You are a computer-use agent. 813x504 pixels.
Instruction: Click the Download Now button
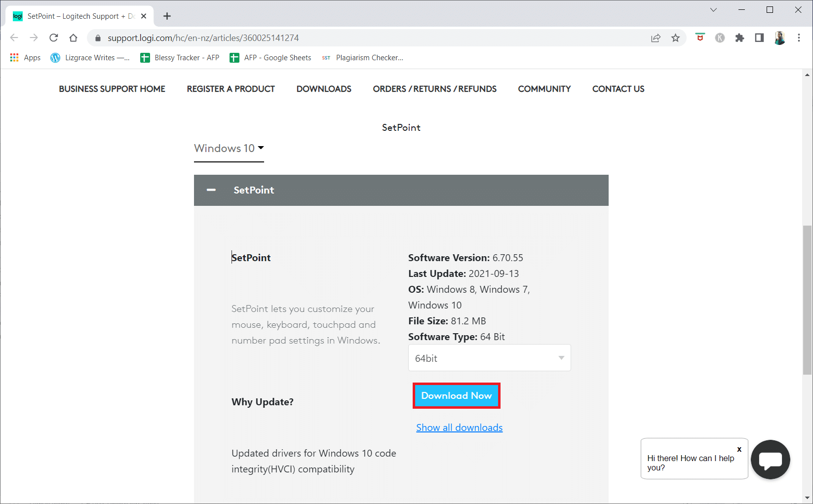point(457,396)
